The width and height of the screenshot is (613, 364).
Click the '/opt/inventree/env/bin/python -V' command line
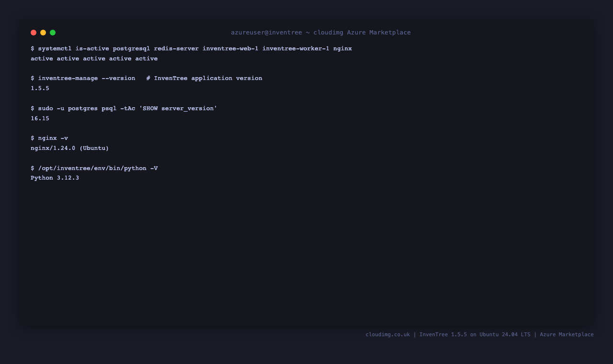coord(94,168)
